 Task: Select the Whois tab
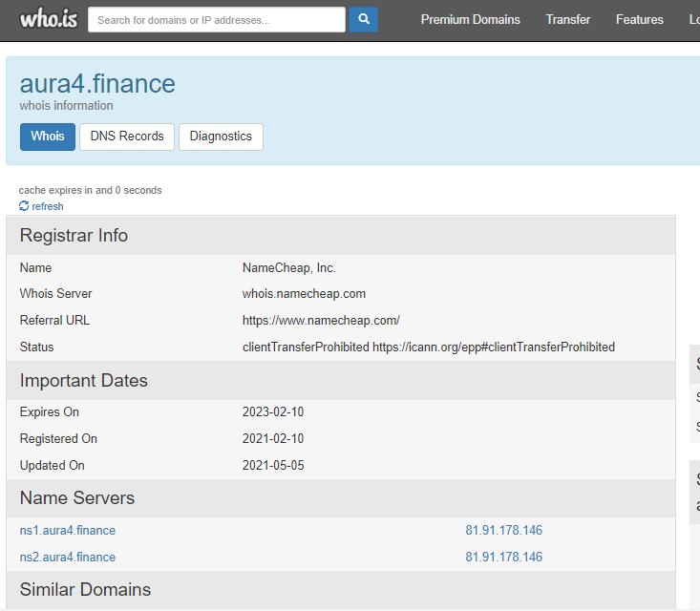[x=48, y=137]
